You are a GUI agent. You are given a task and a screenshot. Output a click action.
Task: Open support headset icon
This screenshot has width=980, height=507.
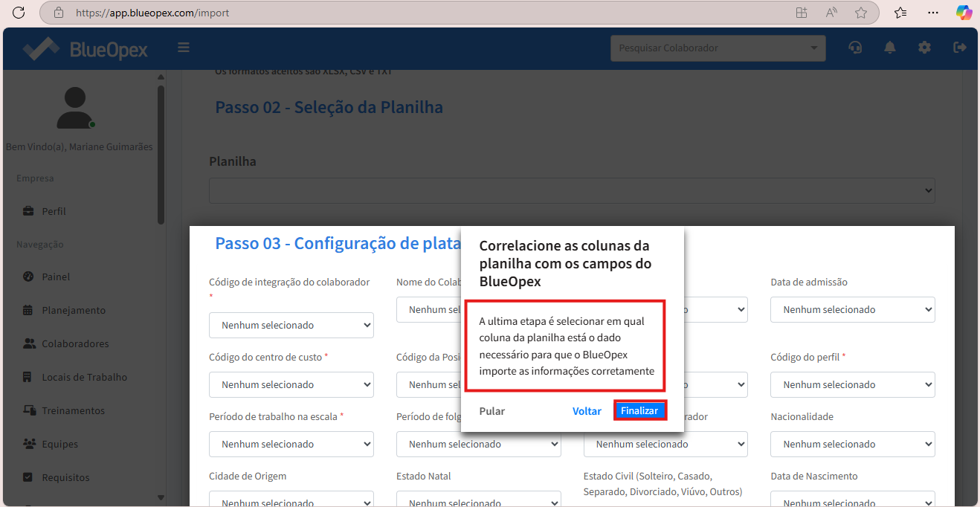tap(855, 48)
